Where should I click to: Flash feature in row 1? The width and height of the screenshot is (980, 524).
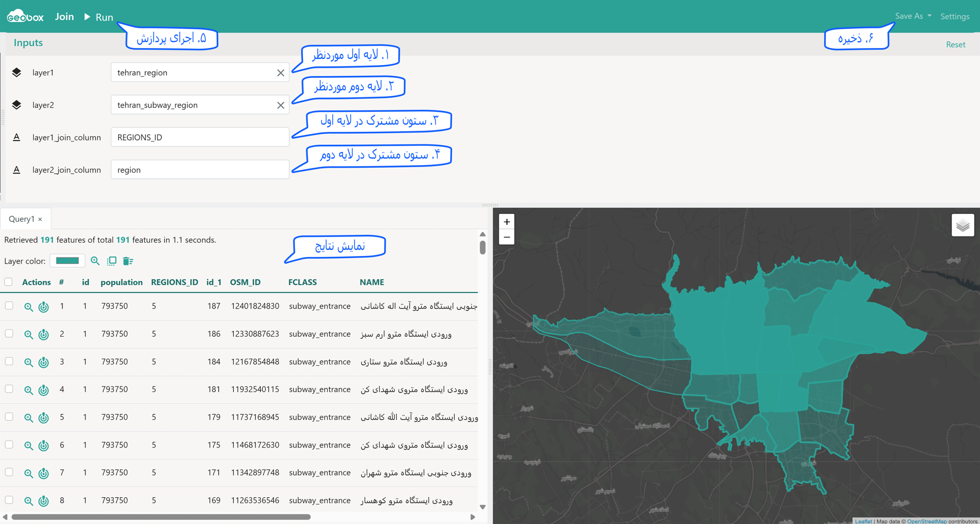[x=44, y=307]
